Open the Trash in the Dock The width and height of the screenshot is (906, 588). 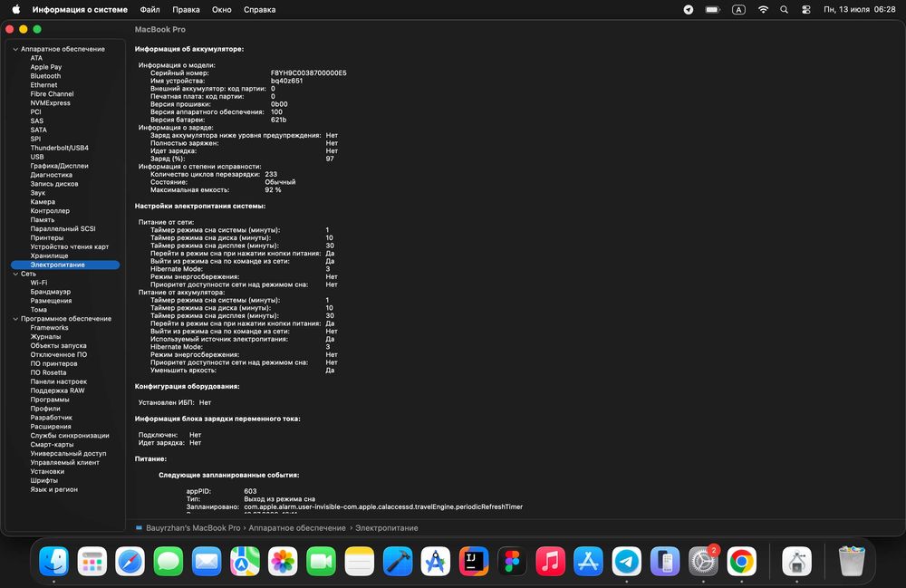coord(852,561)
